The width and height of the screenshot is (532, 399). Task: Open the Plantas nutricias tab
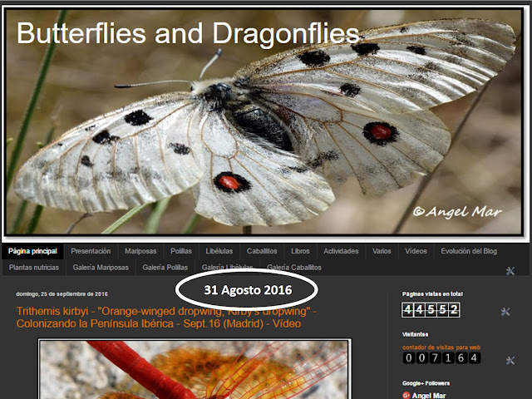34,268
